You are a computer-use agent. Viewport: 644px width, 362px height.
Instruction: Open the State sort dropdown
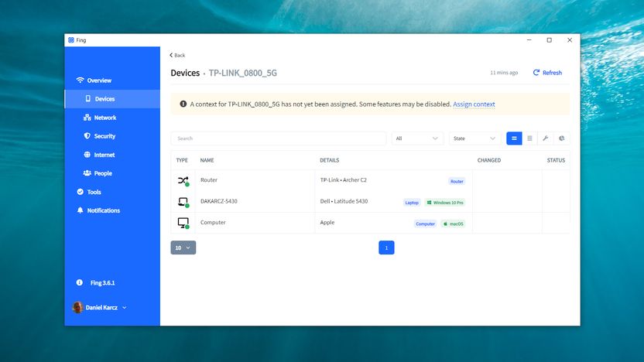[x=474, y=138]
